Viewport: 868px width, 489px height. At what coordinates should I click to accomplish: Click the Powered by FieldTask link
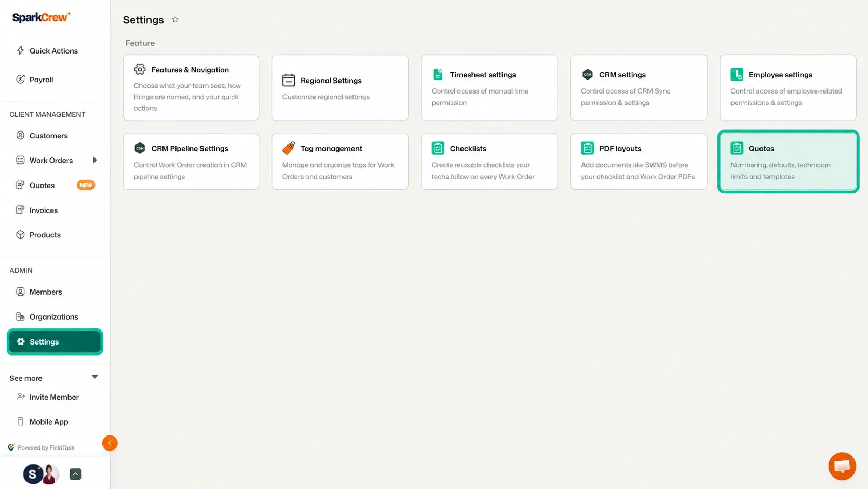point(42,447)
